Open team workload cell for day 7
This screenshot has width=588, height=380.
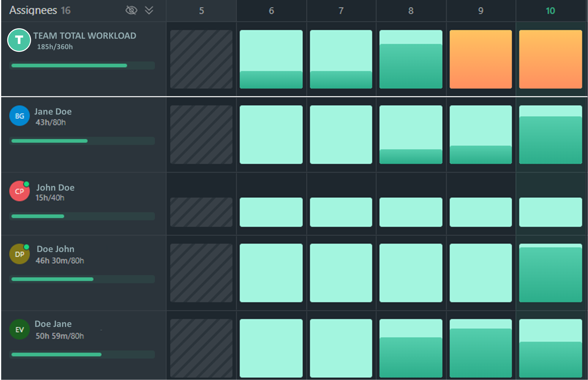[341, 59]
